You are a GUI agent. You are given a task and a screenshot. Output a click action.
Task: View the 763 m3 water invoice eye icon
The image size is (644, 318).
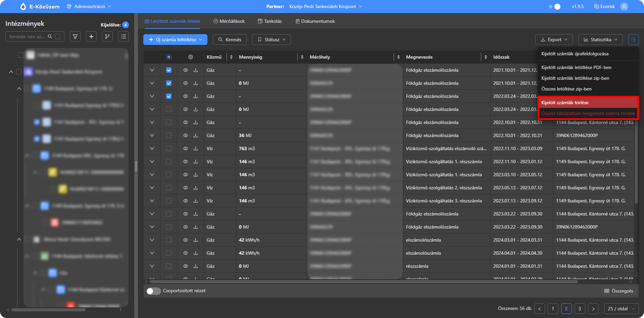(x=185, y=149)
